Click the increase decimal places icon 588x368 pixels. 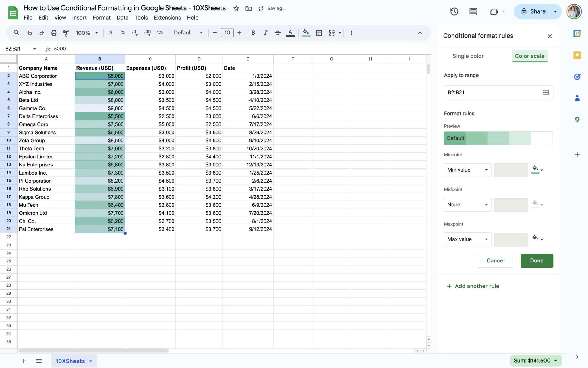[x=148, y=33]
